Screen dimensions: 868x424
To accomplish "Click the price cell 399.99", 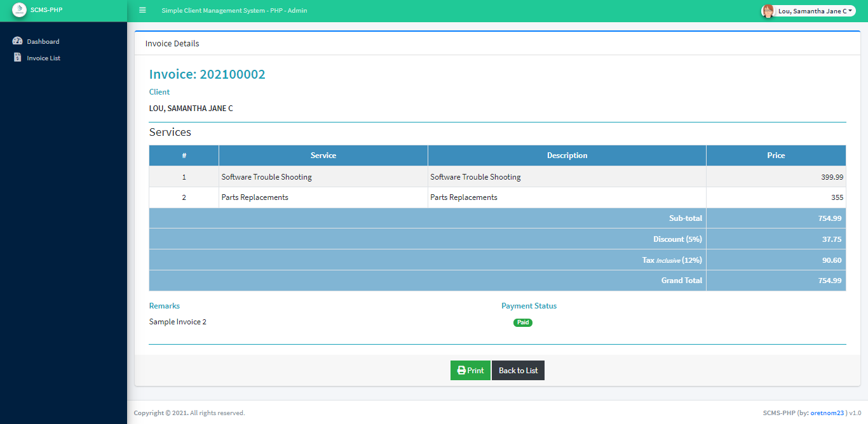I will (776, 177).
